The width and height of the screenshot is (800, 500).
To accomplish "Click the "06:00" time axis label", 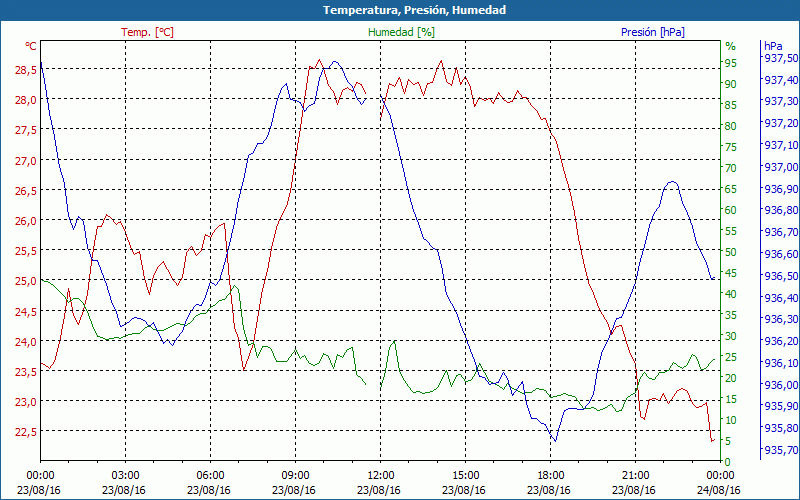I will [210, 476].
